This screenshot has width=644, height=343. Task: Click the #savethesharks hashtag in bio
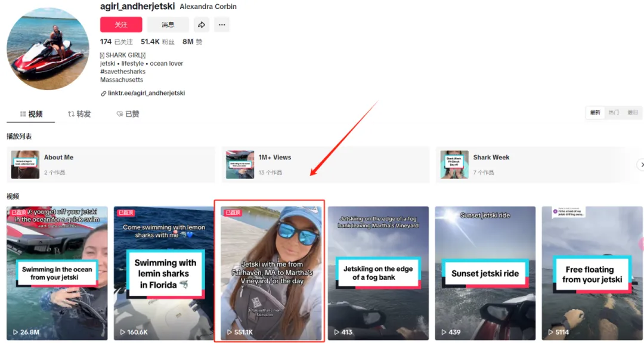123,72
